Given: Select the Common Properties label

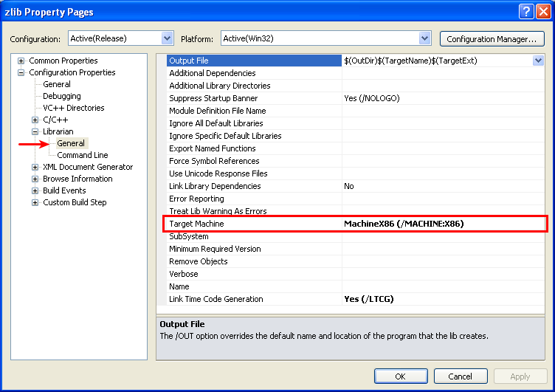Looking at the screenshot, I should tap(63, 61).
